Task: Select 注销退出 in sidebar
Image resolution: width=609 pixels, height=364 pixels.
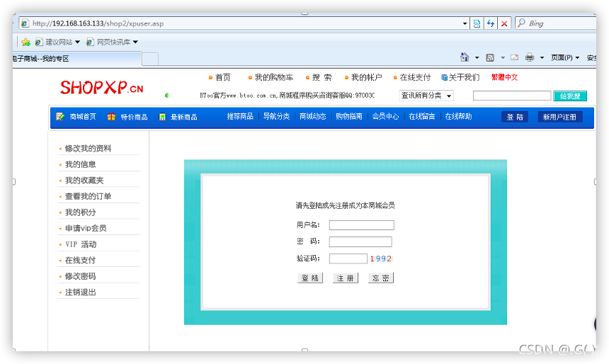Action: [81, 292]
